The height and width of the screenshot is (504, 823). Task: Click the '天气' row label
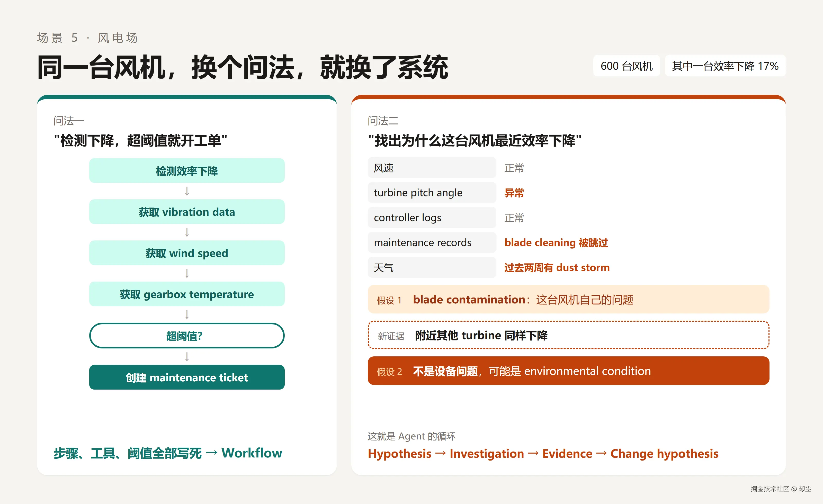tap(432, 267)
